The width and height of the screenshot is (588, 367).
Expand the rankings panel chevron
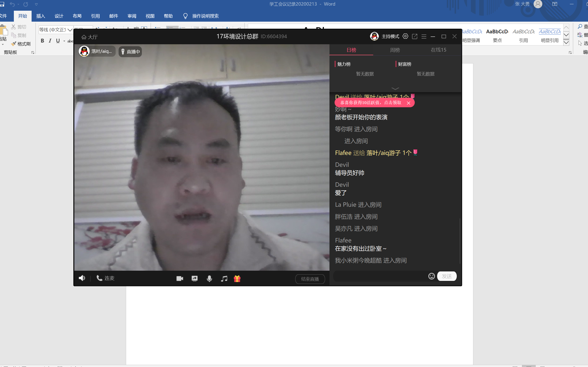pyautogui.click(x=395, y=89)
